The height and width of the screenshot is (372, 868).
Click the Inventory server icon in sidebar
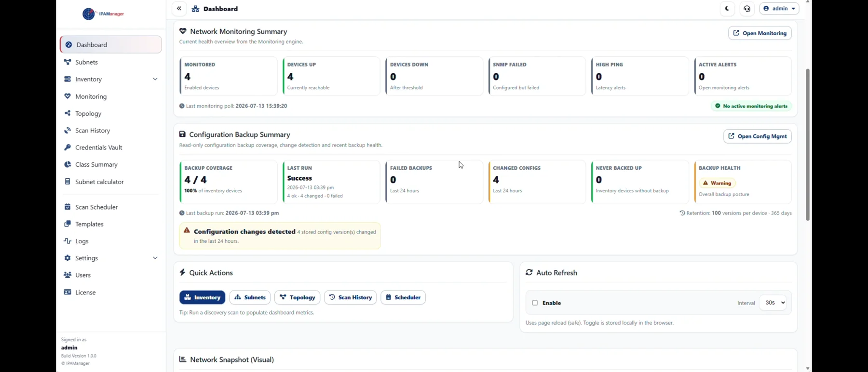(x=68, y=79)
